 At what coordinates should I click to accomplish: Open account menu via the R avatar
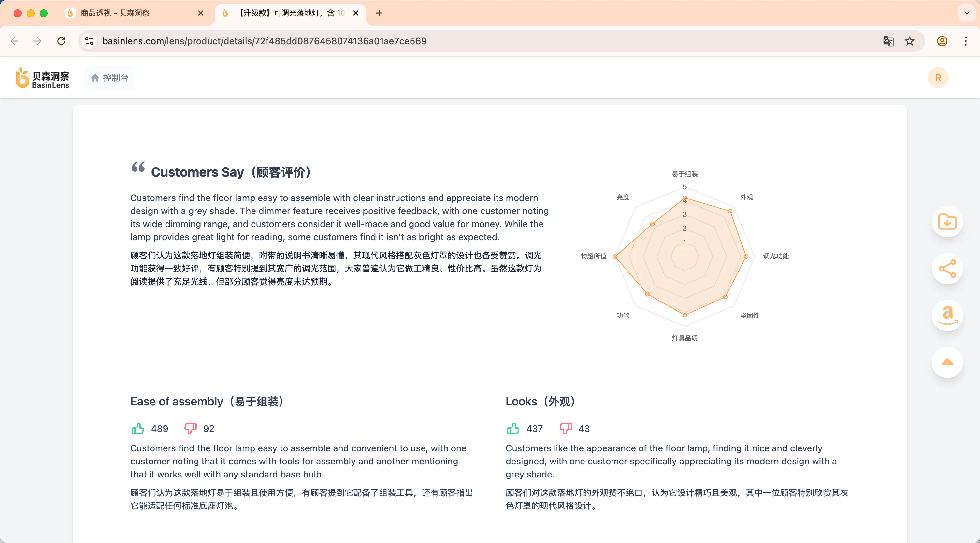coord(938,77)
